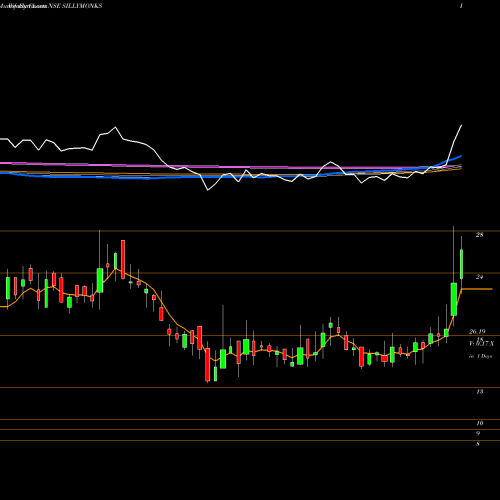500x500 pixels.
Task: Click the peak of the white indicator line at far right
Action: 462,125
